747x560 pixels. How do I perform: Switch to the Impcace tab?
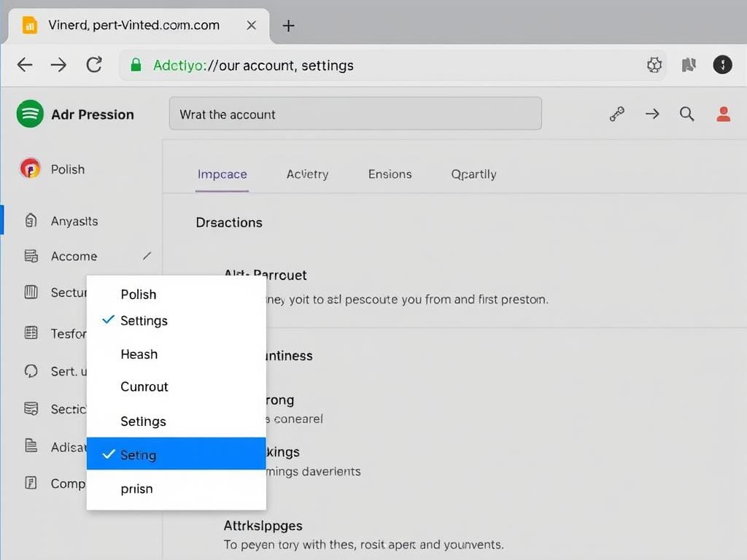222,174
